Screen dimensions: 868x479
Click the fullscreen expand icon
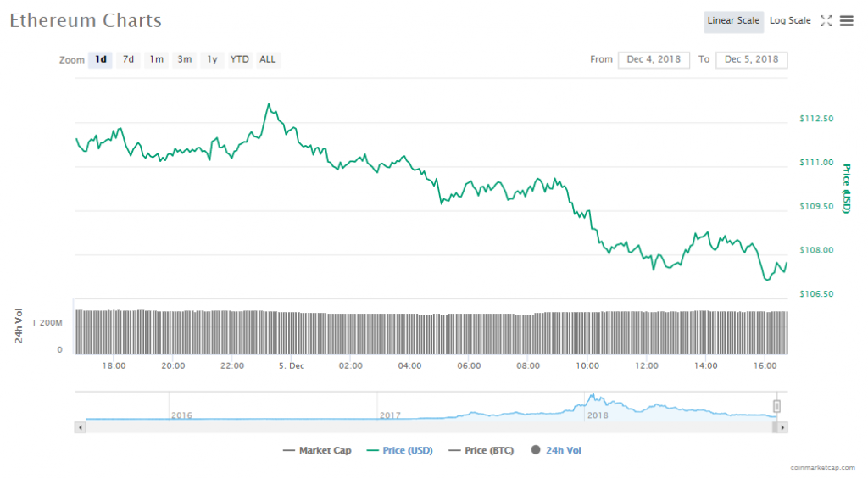pos(826,21)
